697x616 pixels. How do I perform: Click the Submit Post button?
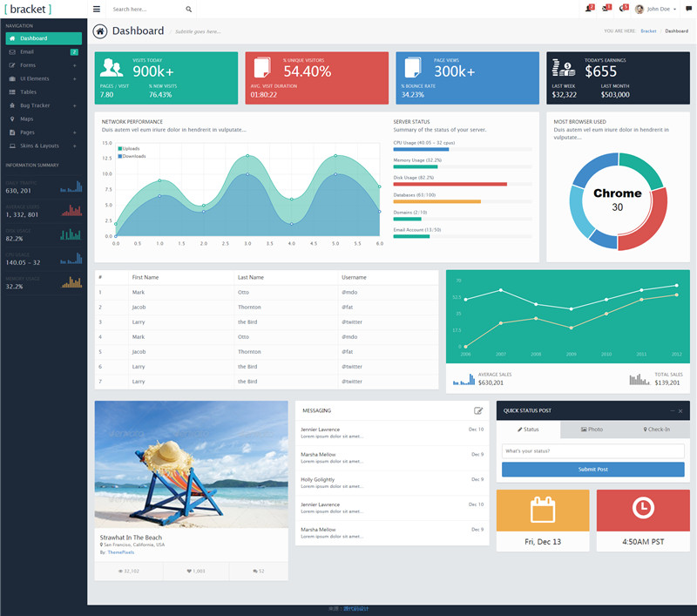592,470
